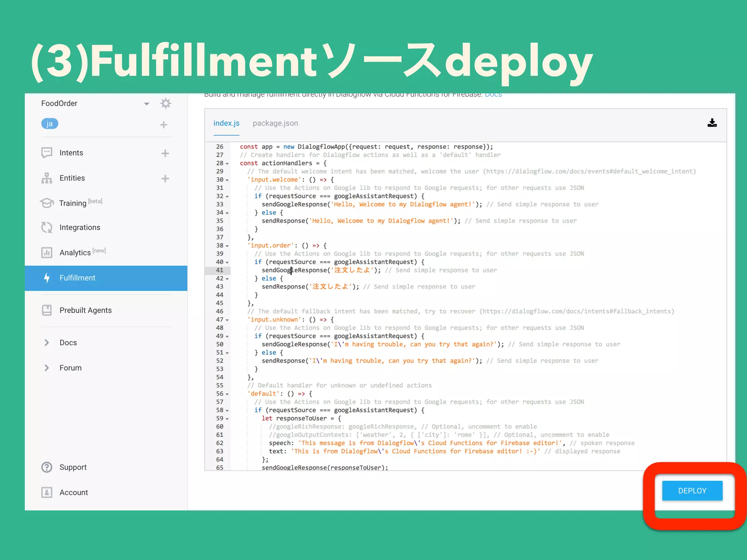Collapse code fold at line 51
Screen dimensions: 747x560
[x=227, y=353]
